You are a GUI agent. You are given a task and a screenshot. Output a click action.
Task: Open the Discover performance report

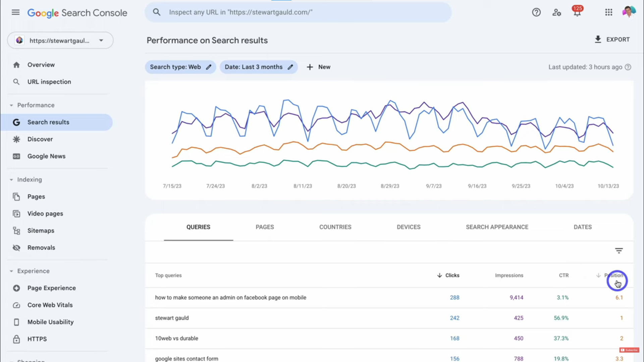40,139
